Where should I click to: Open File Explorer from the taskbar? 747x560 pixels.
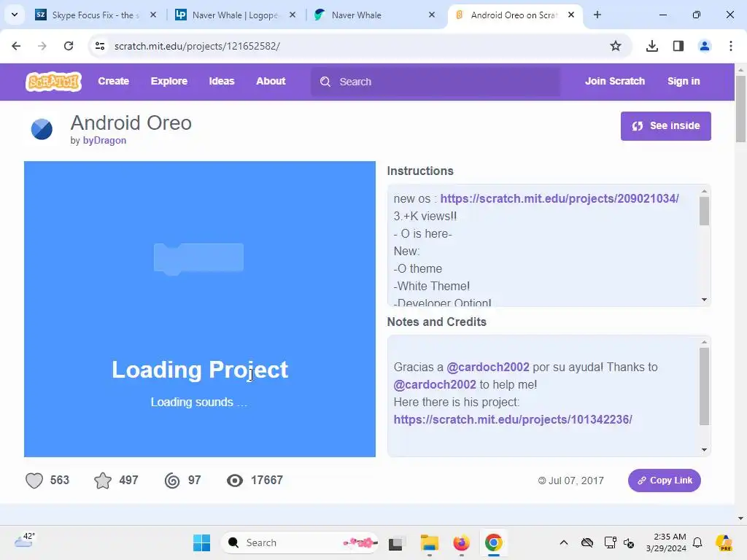click(x=429, y=542)
